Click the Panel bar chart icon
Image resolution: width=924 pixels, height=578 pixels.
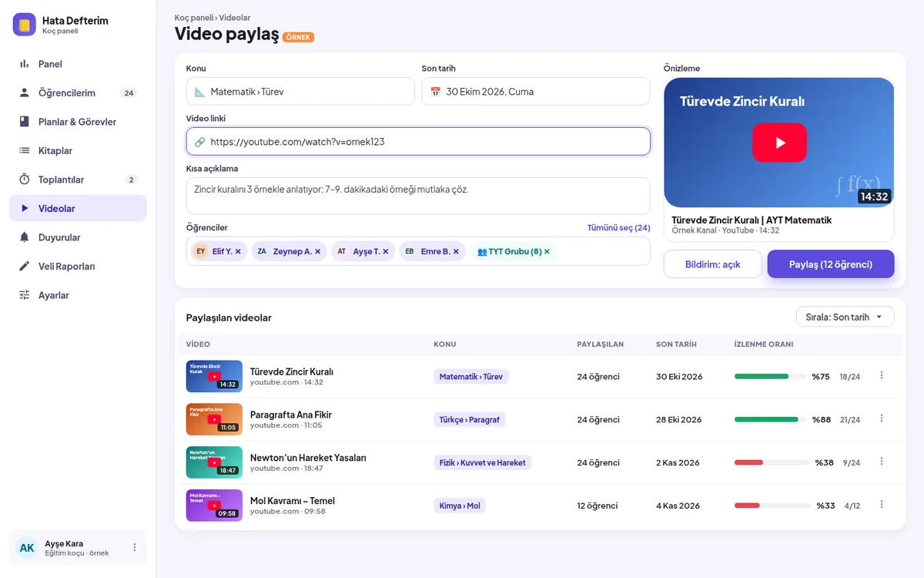(x=25, y=64)
